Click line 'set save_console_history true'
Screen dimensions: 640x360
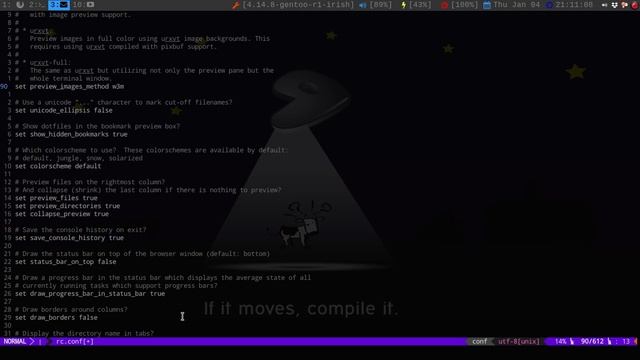(x=69, y=238)
